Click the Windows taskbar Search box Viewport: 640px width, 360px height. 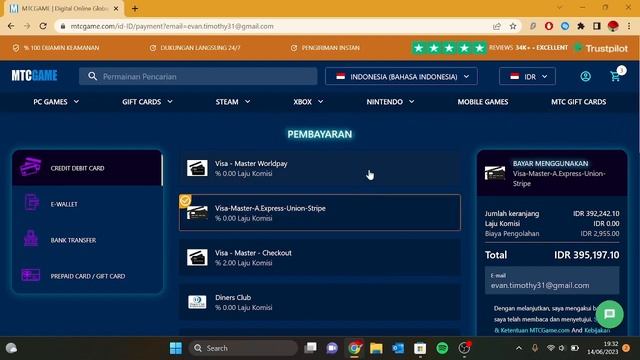tap(243, 348)
